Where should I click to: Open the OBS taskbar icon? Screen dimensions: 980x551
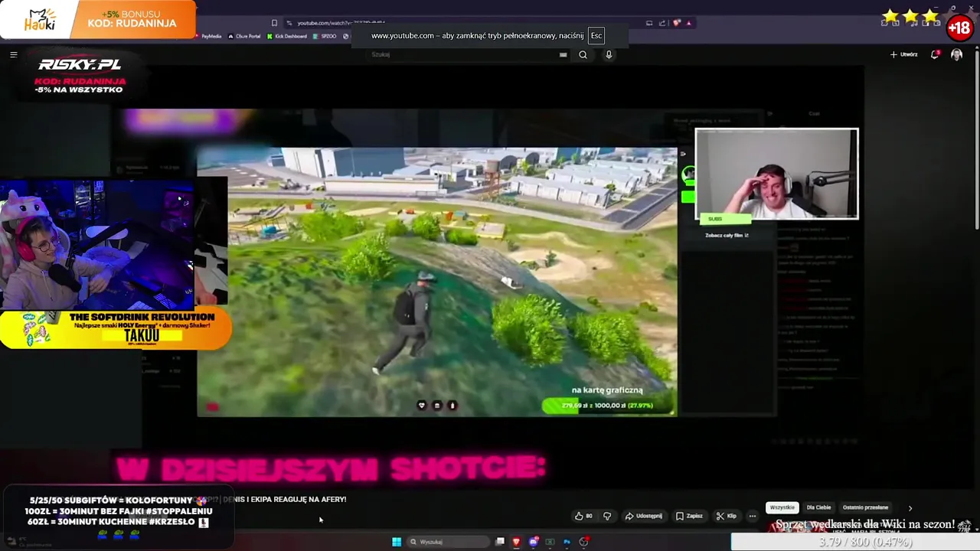[x=583, y=542]
